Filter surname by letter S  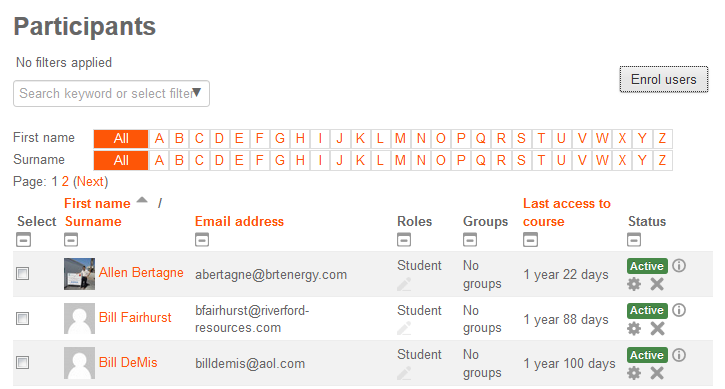point(521,161)
